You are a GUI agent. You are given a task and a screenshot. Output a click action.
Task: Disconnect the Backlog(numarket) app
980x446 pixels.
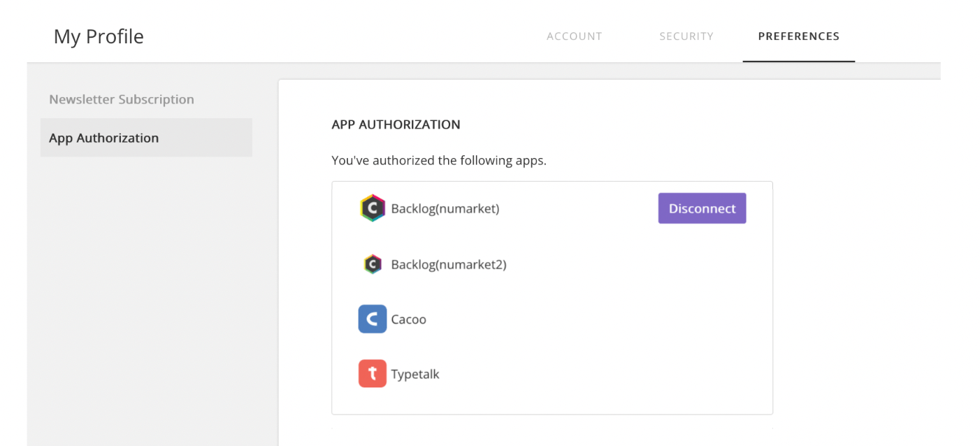[x=702, y=208]
